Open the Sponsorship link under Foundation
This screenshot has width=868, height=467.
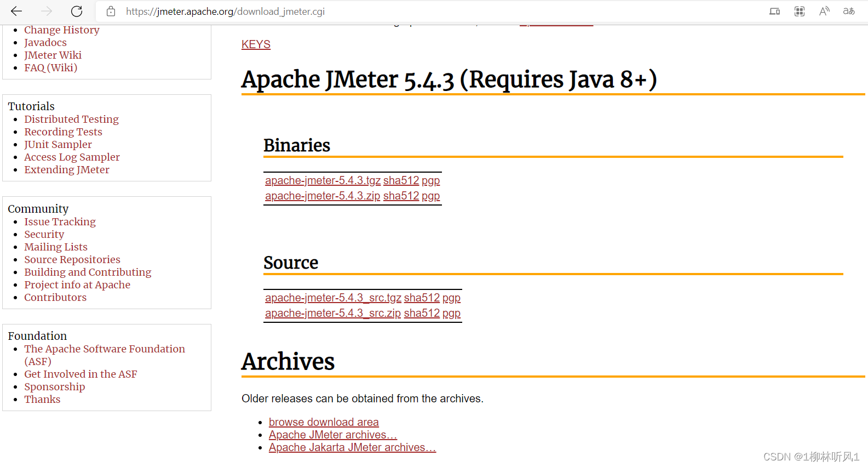click(54, 387)
